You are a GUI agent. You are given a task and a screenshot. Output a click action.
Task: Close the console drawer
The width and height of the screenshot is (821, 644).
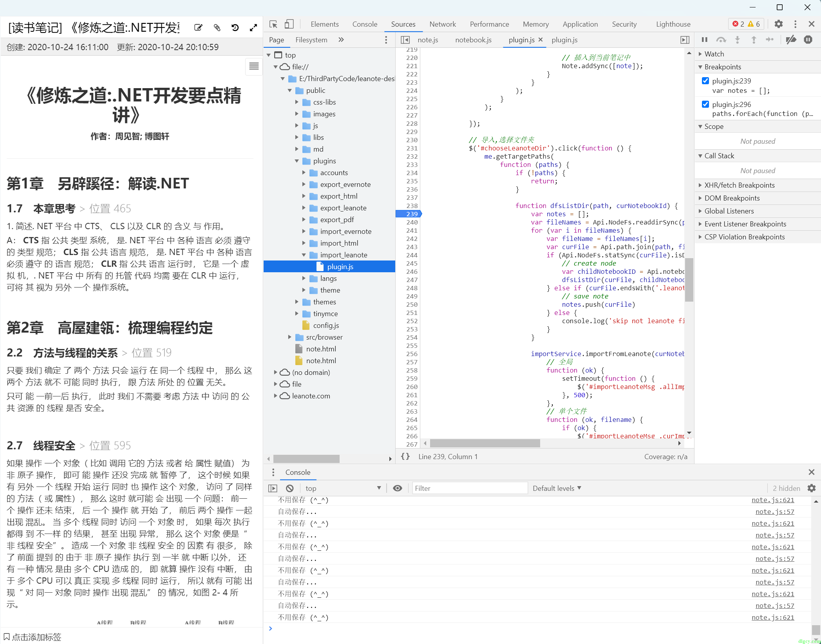pos(812,472)
